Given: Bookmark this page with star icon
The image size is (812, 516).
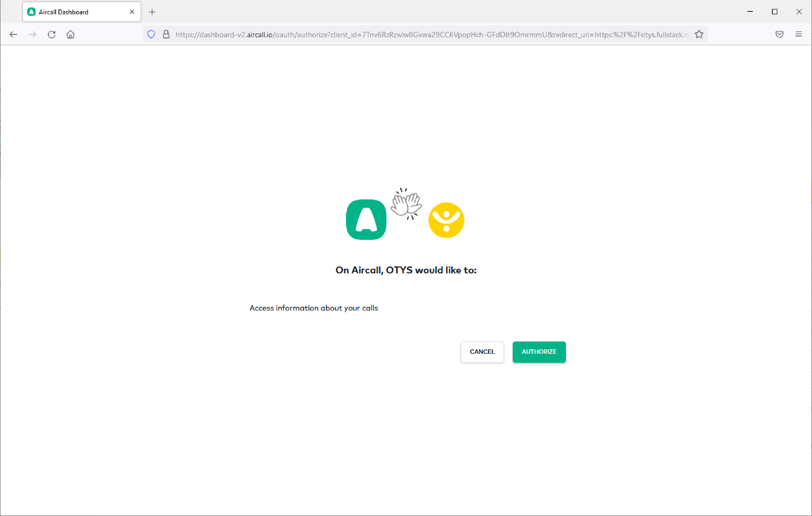Looking at the screenshot, I should [699, 34].
